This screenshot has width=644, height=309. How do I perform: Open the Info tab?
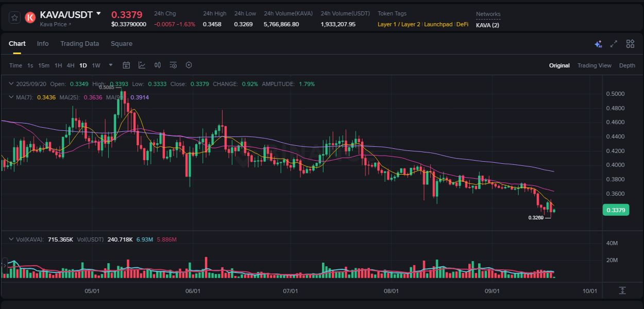click(43, 44)
